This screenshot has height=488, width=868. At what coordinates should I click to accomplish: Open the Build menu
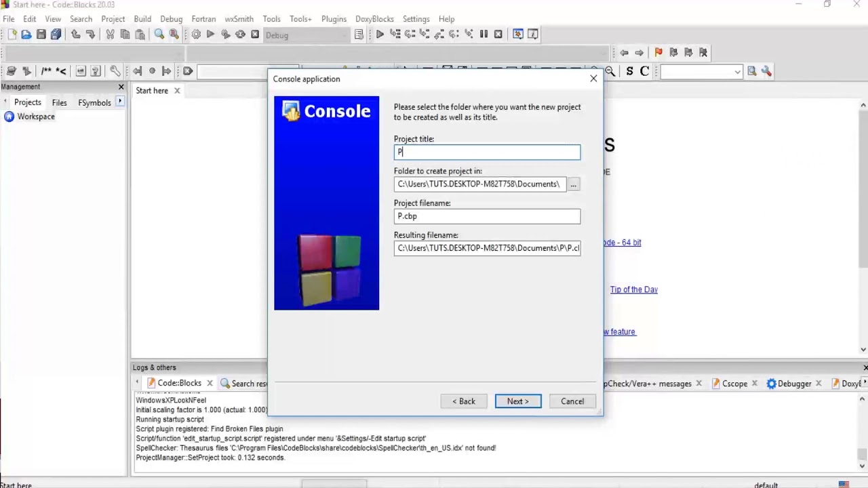[x=142, y=19]
